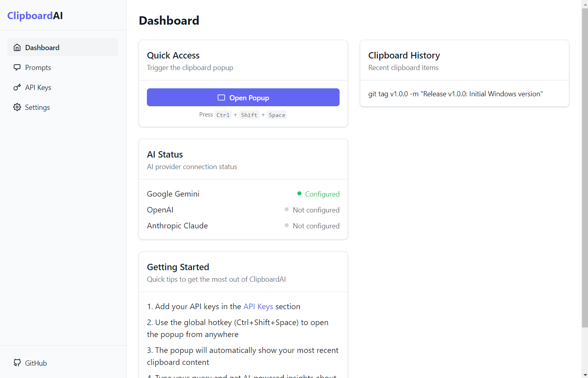Click the Dashboard home icon in sidebar

pyautogui.click(x=17, y=47)
